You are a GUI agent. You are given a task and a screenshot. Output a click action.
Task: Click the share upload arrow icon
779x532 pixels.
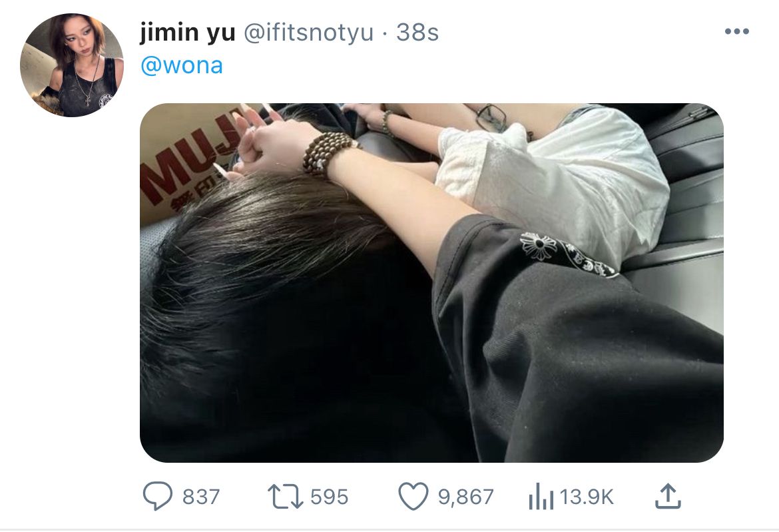click(x=668, y=496)
